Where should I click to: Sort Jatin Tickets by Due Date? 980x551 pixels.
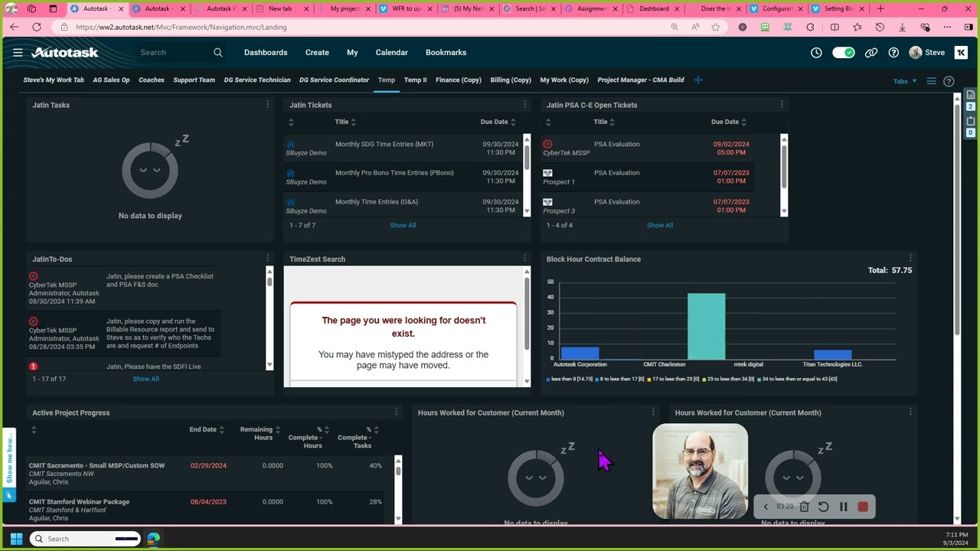point(498,122)
